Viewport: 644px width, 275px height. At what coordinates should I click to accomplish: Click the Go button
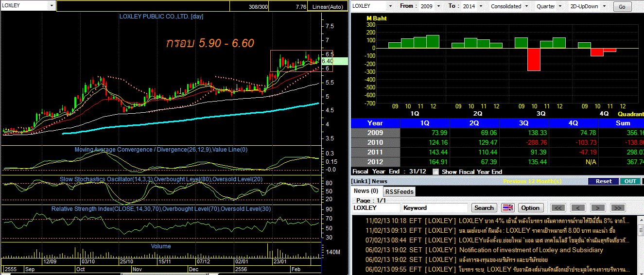[622, 7]
